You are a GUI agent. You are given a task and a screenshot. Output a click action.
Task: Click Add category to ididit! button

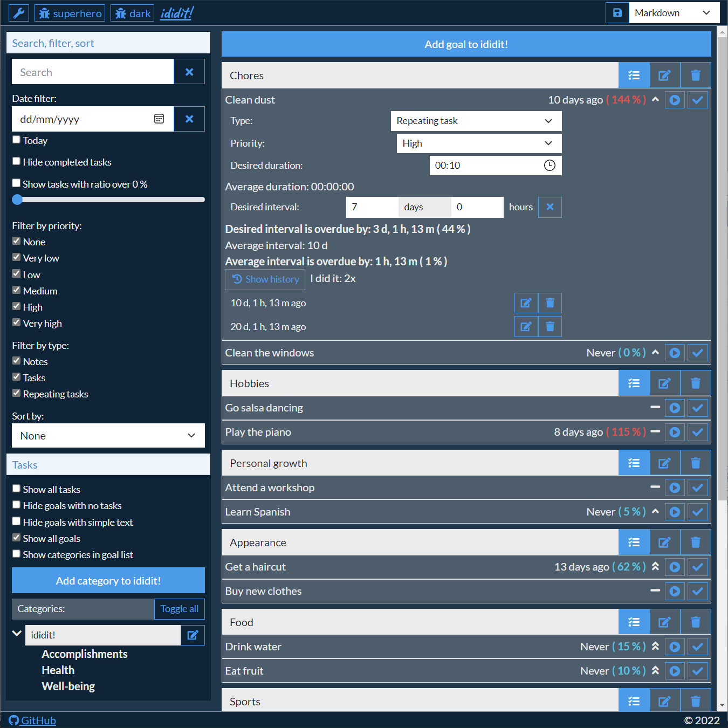tap(108, 581)
